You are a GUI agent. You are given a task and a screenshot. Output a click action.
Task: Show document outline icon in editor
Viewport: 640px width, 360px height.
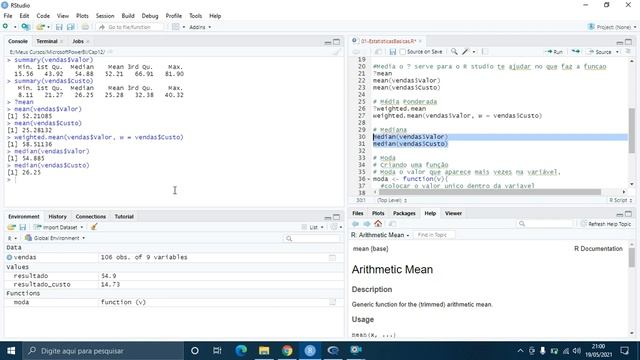(x=628, y=51)
